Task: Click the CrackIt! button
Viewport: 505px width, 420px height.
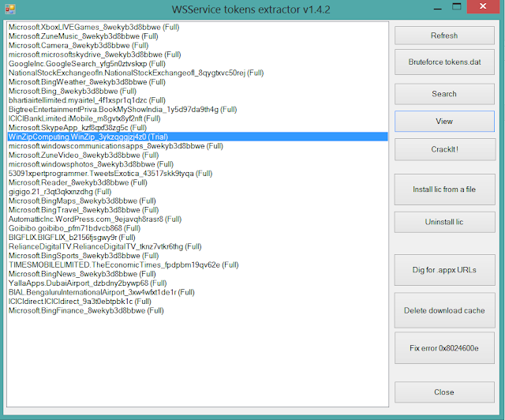Action: click(444, 149)
